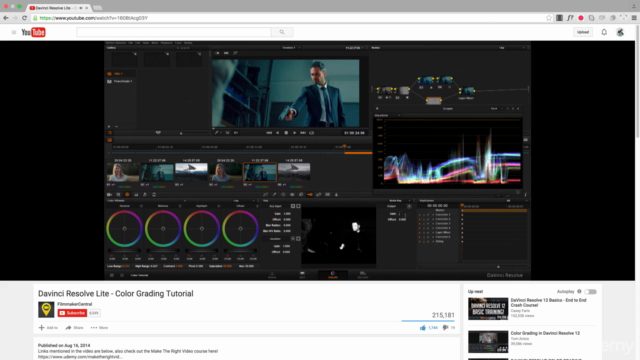Toggle the Autoplay switch

[590, 291]
